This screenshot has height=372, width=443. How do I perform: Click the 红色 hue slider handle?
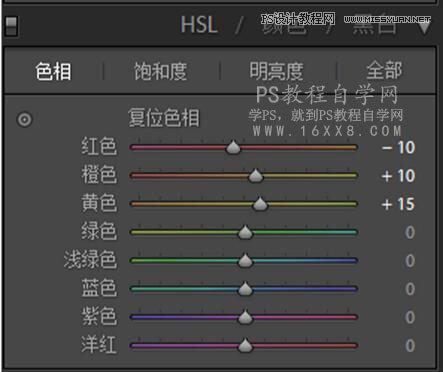pyautogui.click(x=233, y=147)
